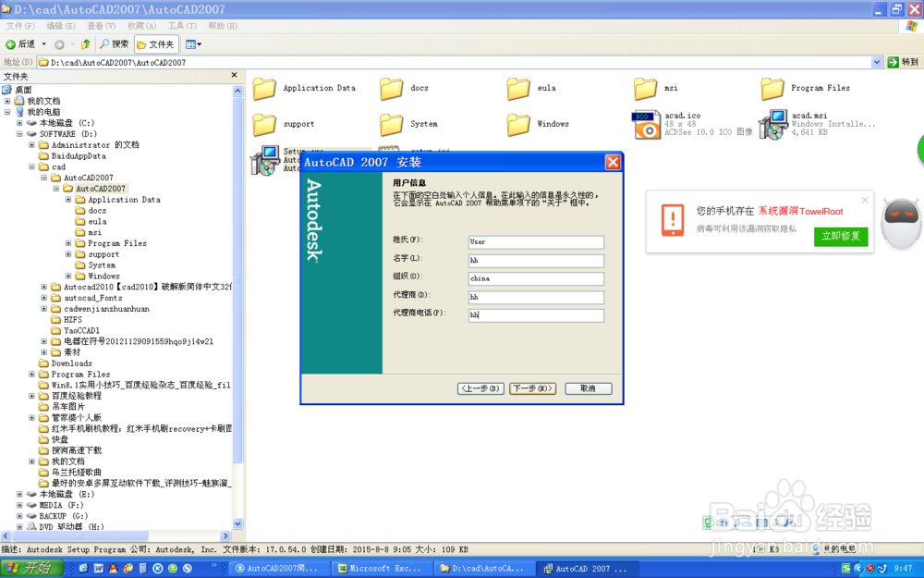Select the acad.ico file icon

[647, 125]
